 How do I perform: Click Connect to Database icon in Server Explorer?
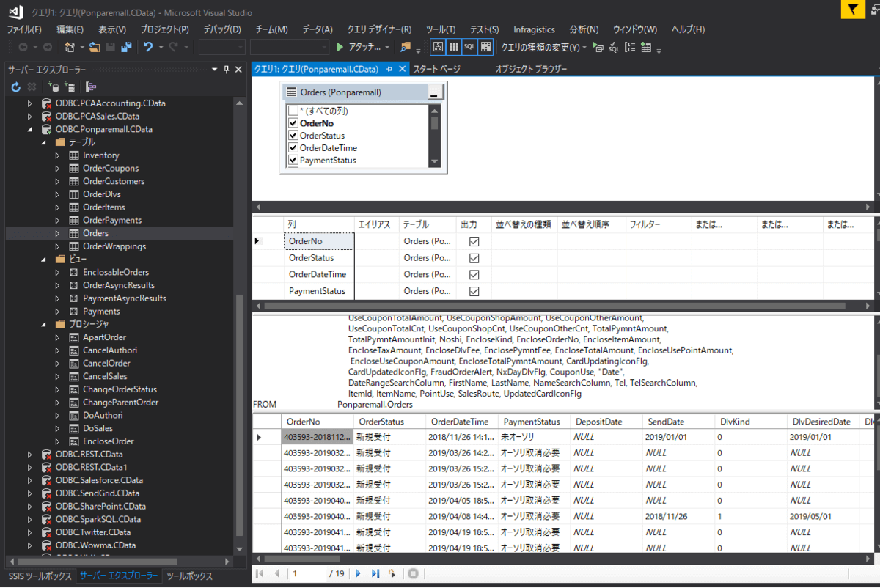(54, 87)
